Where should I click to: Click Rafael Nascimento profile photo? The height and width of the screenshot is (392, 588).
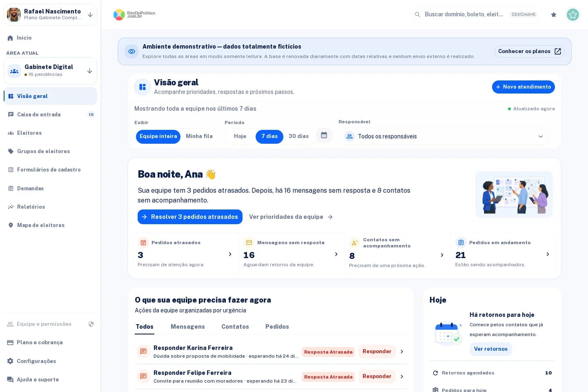point(14,15)
